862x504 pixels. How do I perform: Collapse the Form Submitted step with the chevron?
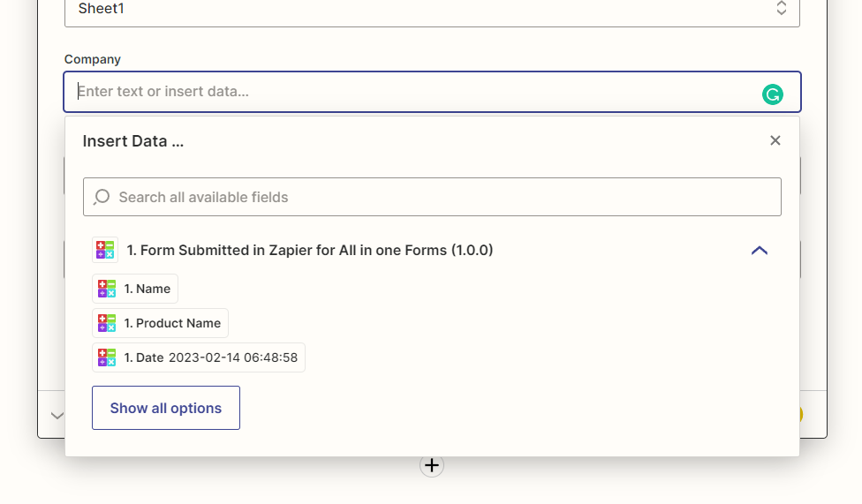[760, 251]
